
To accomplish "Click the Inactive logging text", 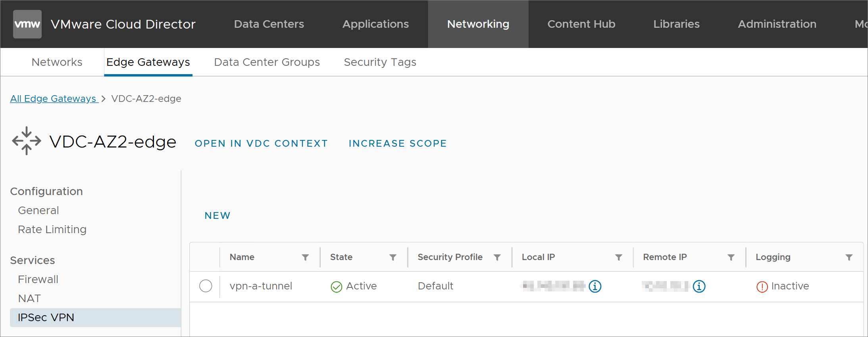I will coord(790,286).
